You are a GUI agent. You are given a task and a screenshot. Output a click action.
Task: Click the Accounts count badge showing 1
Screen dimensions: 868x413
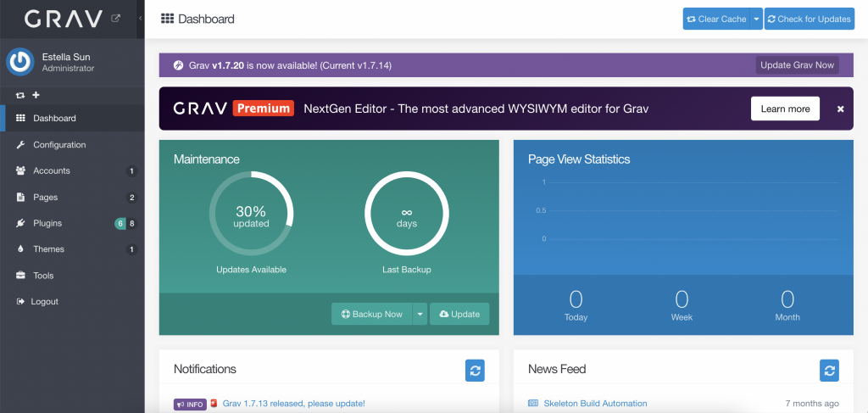click(x=131, y=171)
